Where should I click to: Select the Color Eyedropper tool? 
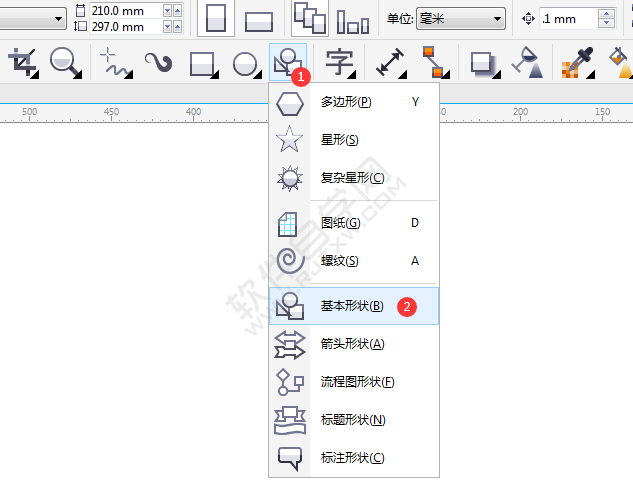pos(578,62)
